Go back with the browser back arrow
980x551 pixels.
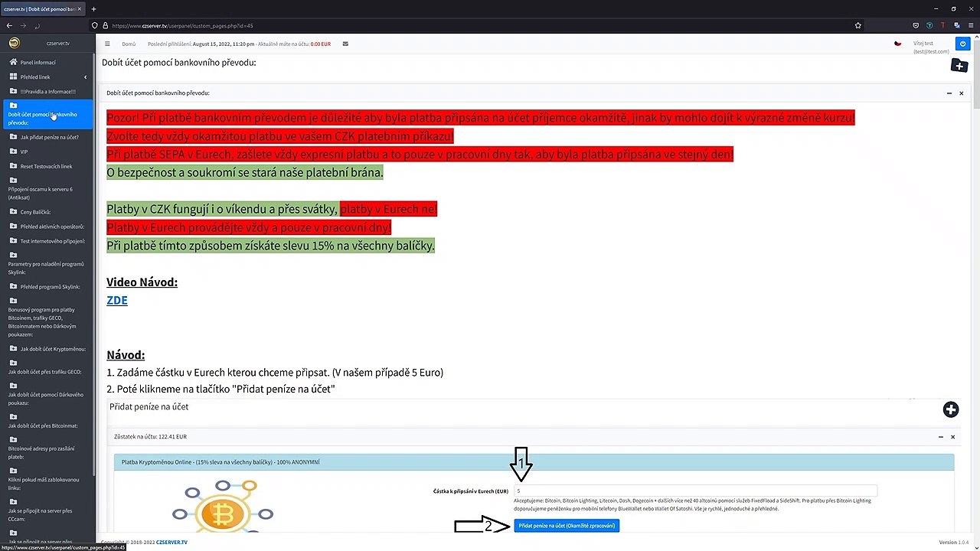coord(9,25)
